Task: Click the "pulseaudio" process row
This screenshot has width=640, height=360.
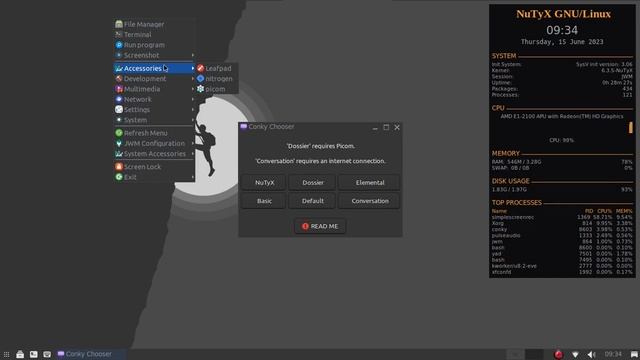Action: pyautogui.click(x=562, y=236)
